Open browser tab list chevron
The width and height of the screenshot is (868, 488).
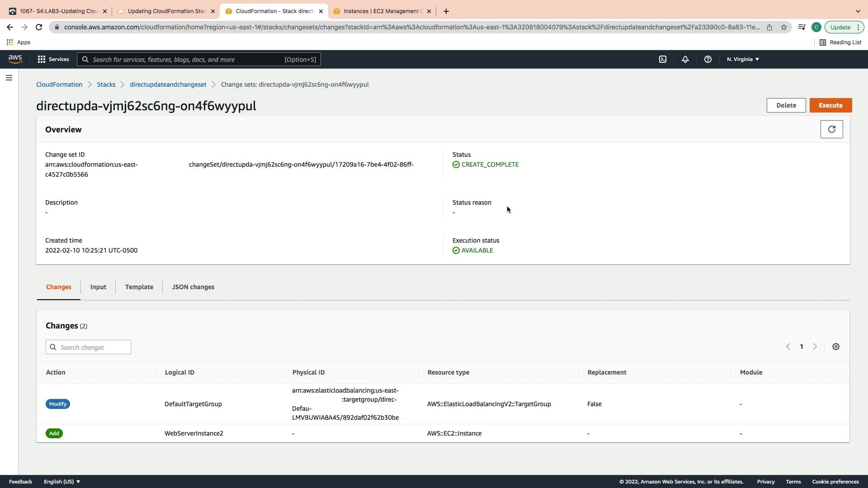[x=858, y=11]
